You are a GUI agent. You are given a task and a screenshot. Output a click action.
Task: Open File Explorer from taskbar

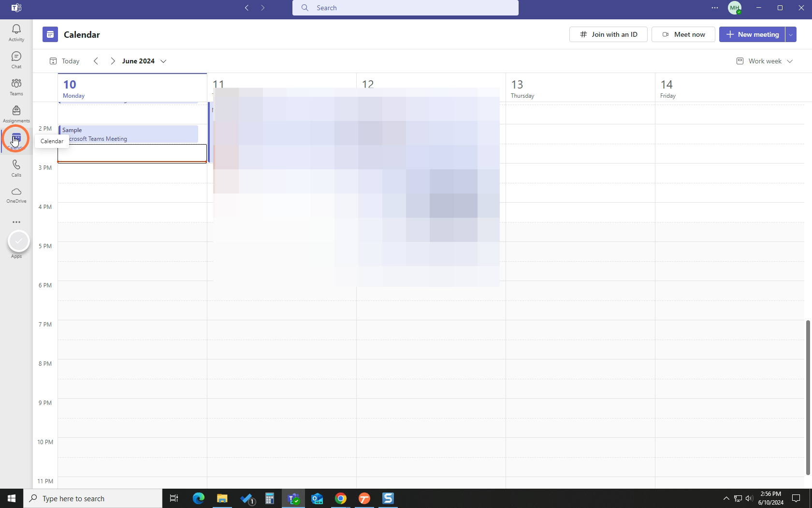coord(222,498)
